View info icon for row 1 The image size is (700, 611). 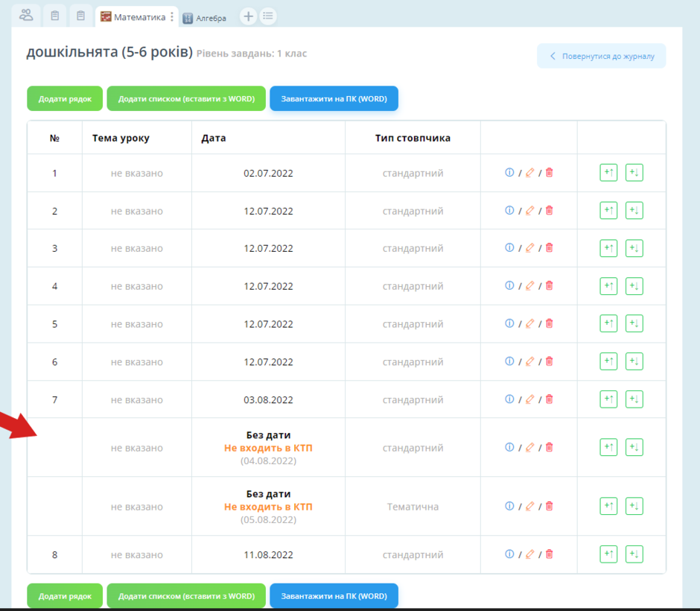click(509, 172)
